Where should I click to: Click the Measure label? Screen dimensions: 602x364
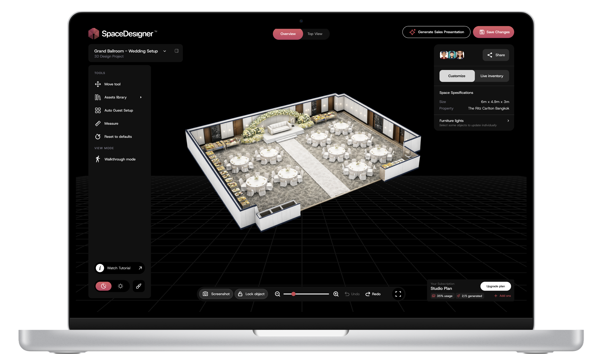[x=111, y=124]
